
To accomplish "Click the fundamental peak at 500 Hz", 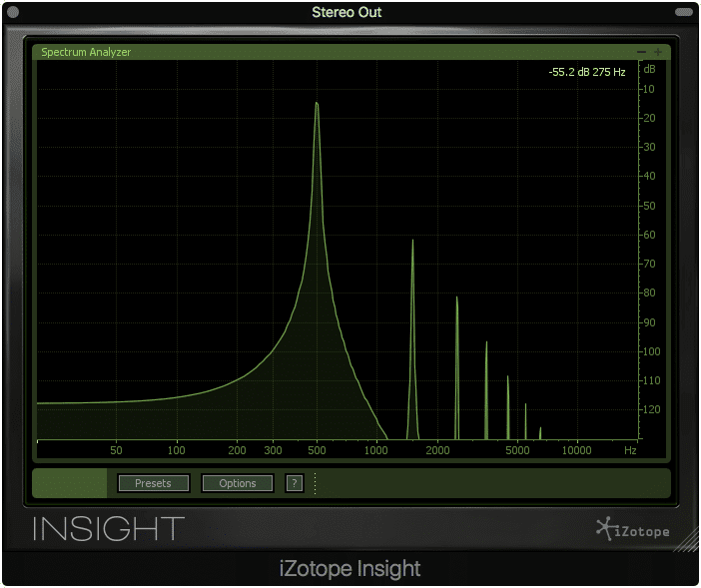I will click(x=317, y=105).
